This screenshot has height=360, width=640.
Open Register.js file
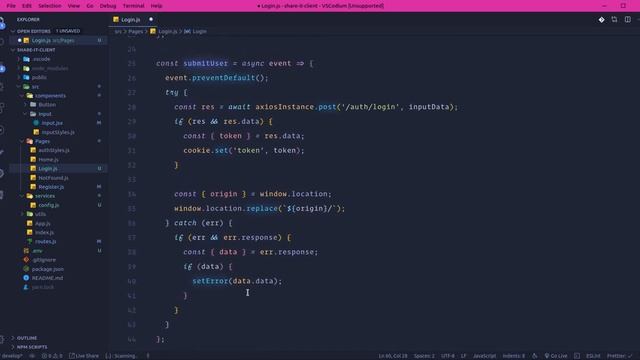coord(51,187)
